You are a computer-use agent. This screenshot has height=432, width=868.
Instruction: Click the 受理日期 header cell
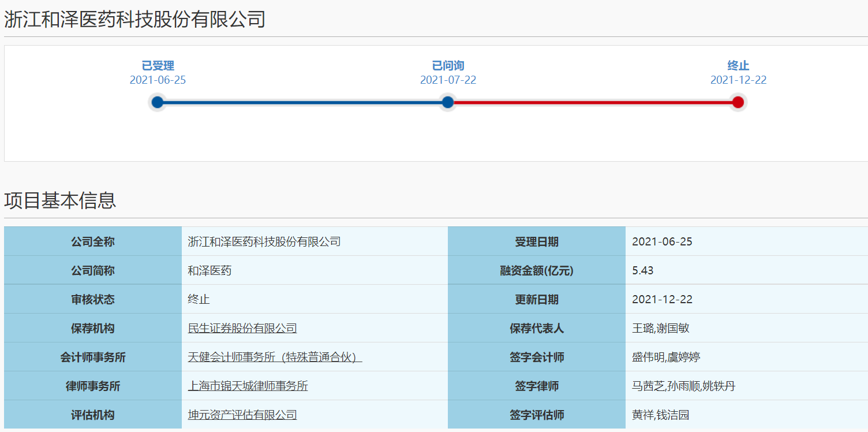point(537,241)
